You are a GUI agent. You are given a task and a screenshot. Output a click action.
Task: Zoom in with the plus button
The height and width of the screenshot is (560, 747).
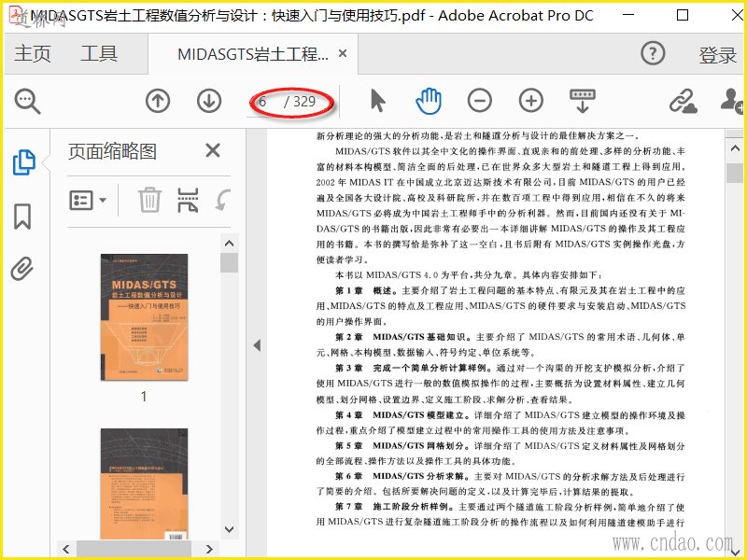(531, 101)
